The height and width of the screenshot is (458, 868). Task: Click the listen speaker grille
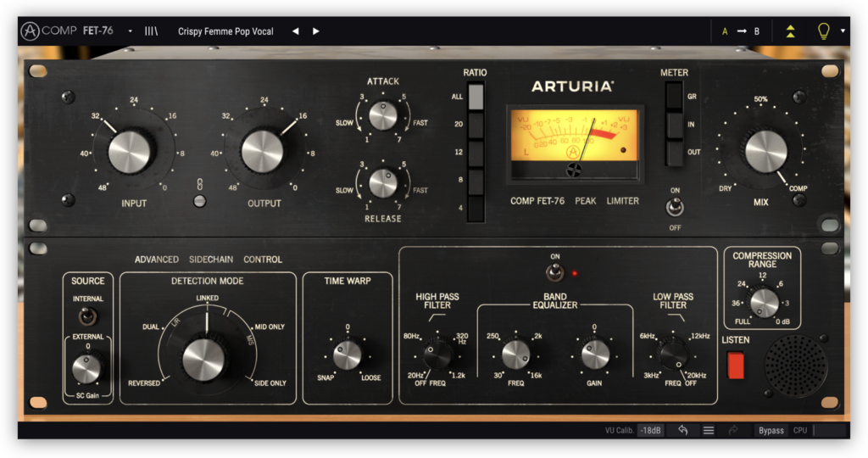[796, 365]
